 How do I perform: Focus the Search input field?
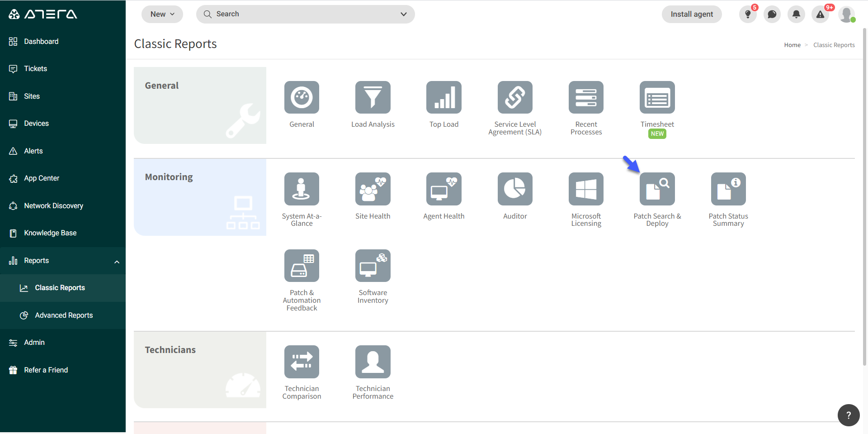click(305, 14)
